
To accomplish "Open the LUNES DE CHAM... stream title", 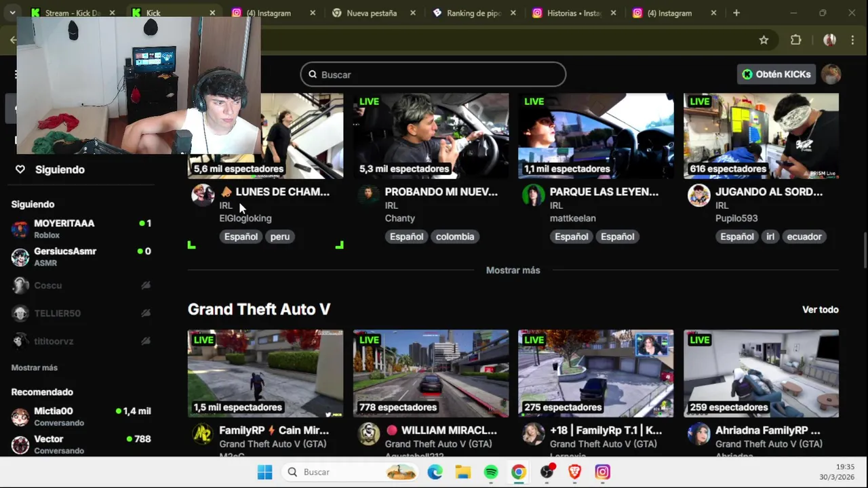I will click(275, 192).
